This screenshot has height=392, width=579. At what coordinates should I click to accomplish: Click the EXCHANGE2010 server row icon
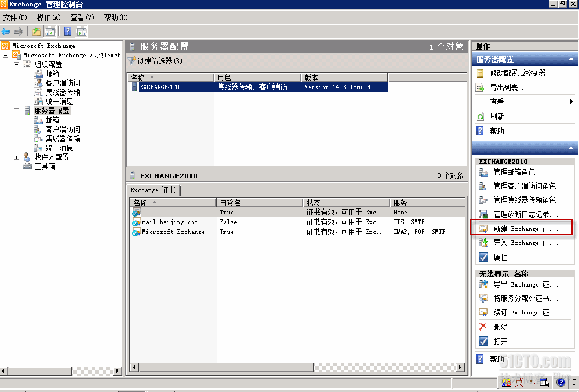[134, 87]
